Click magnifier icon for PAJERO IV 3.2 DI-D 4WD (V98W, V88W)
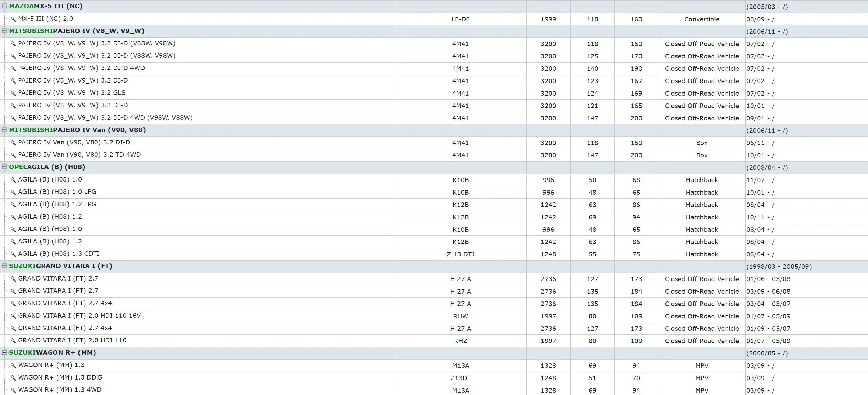The image size is (868, 395). 13,118
